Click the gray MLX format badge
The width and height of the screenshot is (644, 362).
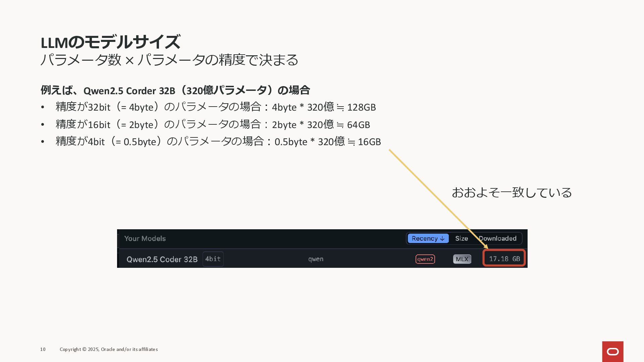click(x=462, y=259)
